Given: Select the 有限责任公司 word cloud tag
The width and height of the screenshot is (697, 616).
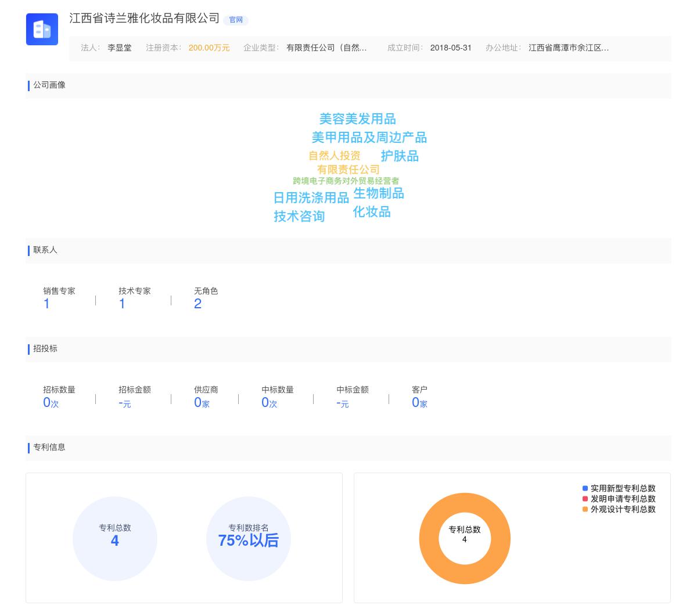Looking at the screenshot, I should click(x=348, y=170).
